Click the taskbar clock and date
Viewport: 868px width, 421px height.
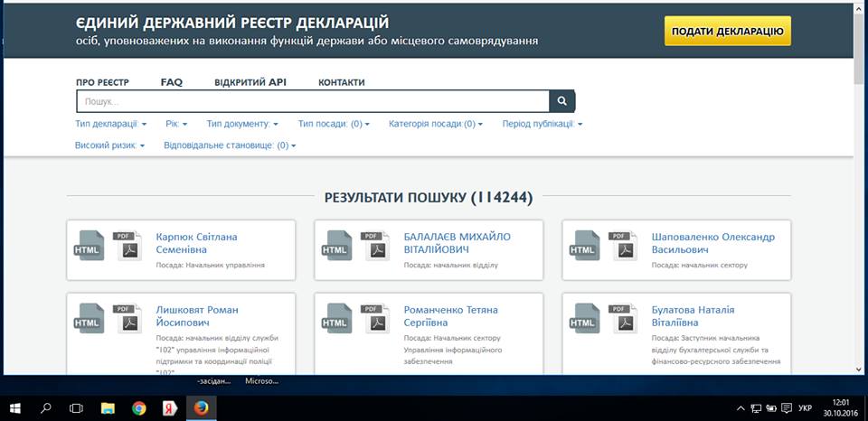pyautogui.click(x=840, y=408)
